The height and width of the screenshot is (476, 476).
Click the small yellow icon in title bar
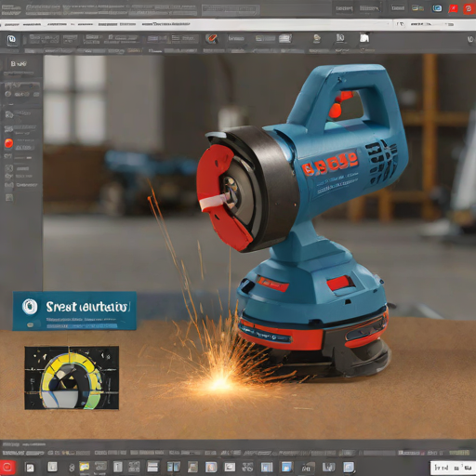pyautogui.click(x=415, y=8)
